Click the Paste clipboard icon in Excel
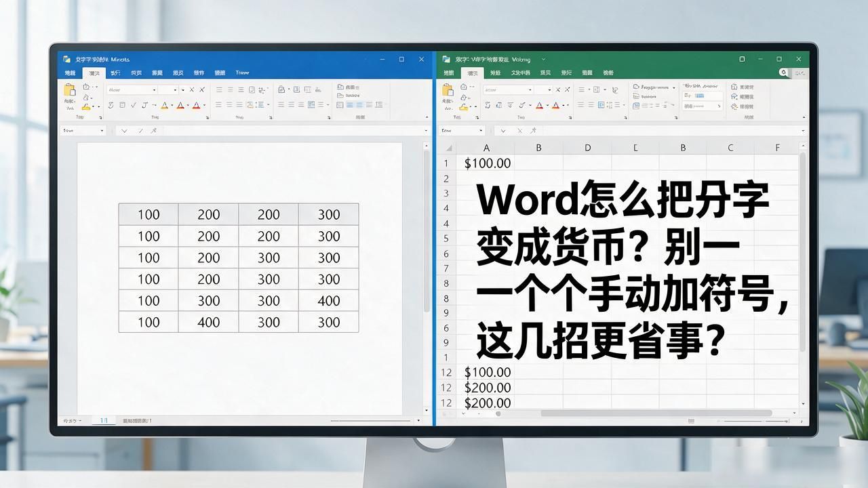 click(448, 90)
